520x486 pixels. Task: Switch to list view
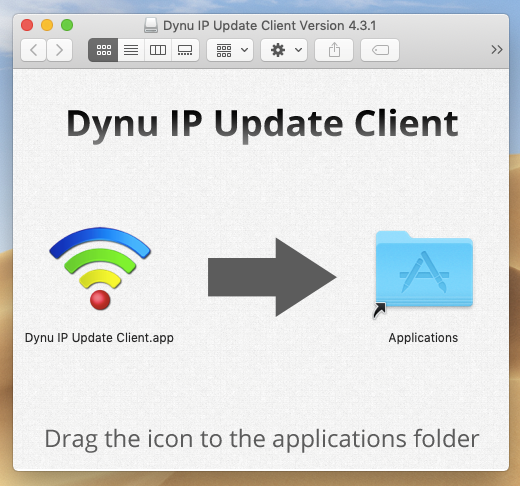(131, 50)
